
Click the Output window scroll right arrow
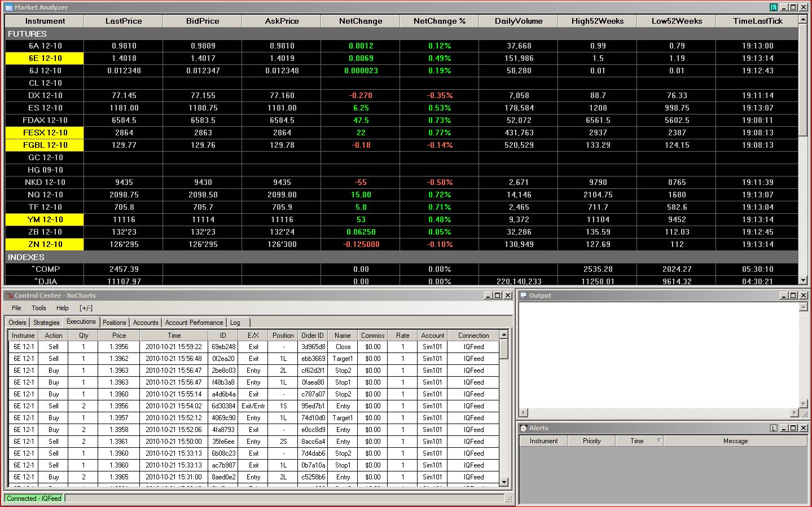coord(795,413)
